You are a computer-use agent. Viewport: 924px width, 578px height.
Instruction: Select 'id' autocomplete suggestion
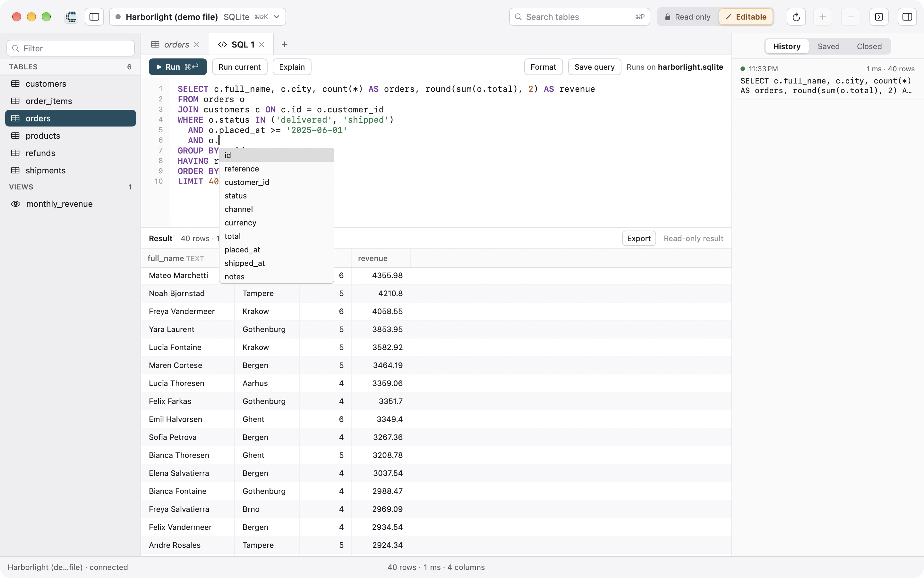(x=277, y=155)
